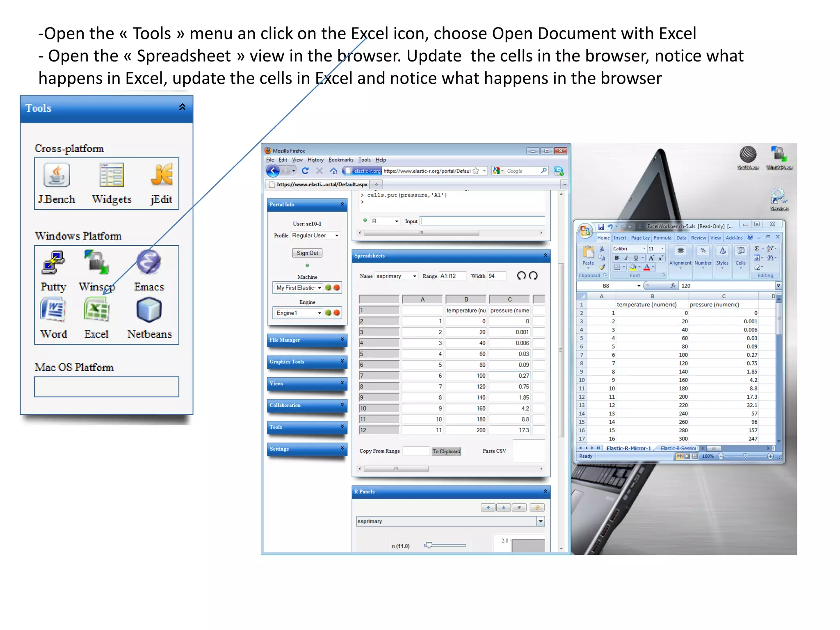Open Emacs from the Tools panel
Image resolution: width=840 pixels, height=630 pixels.
(x=148, y=262)
